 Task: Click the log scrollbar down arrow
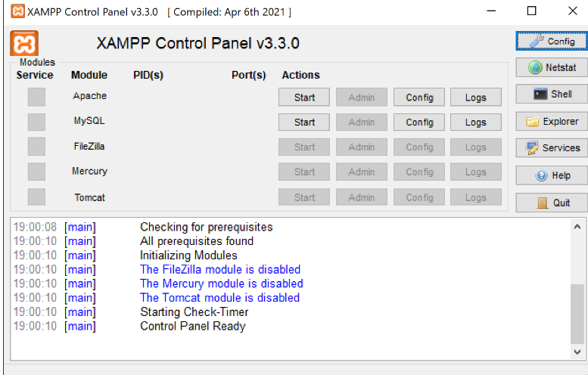point(577,352)
